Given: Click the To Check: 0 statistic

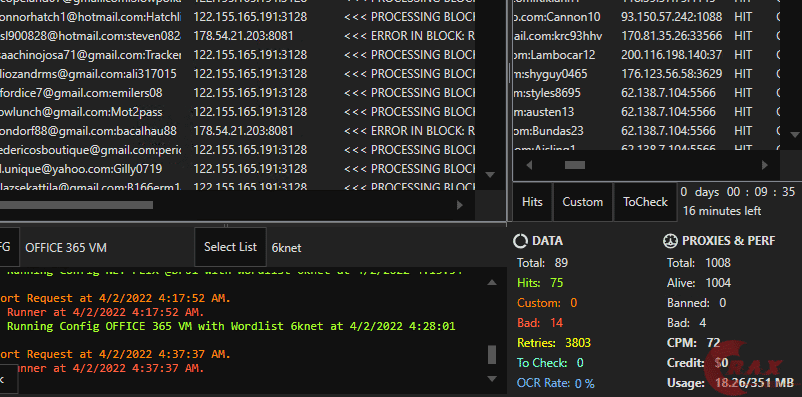Looking at the screenshot, I should pyautogui.click(x=550, y=363).
